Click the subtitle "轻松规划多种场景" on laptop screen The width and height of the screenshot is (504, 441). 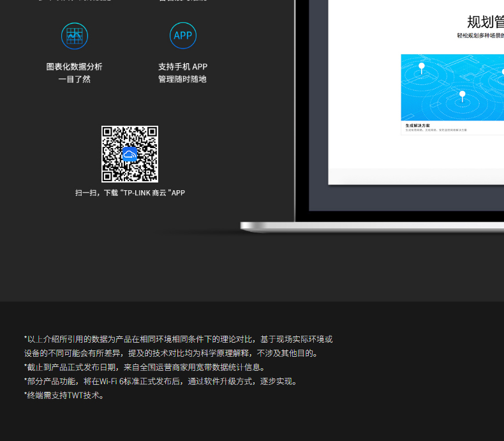pyautogui.click(x=480, y=36)
